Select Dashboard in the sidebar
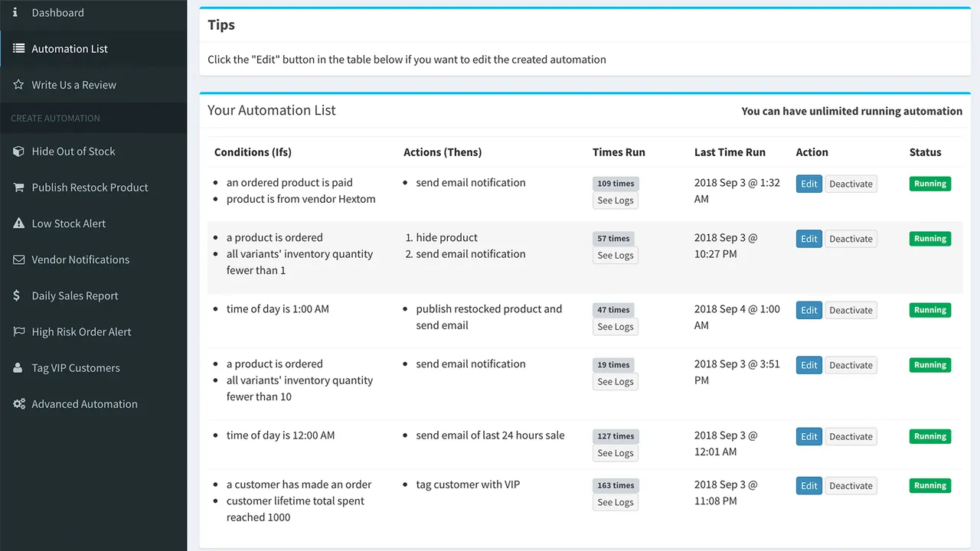The image size is (980, 551). point(57,12)
